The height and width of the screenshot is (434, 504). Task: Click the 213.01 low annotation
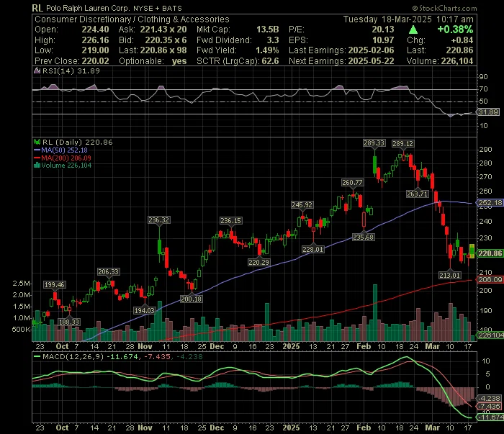(450, 276)
